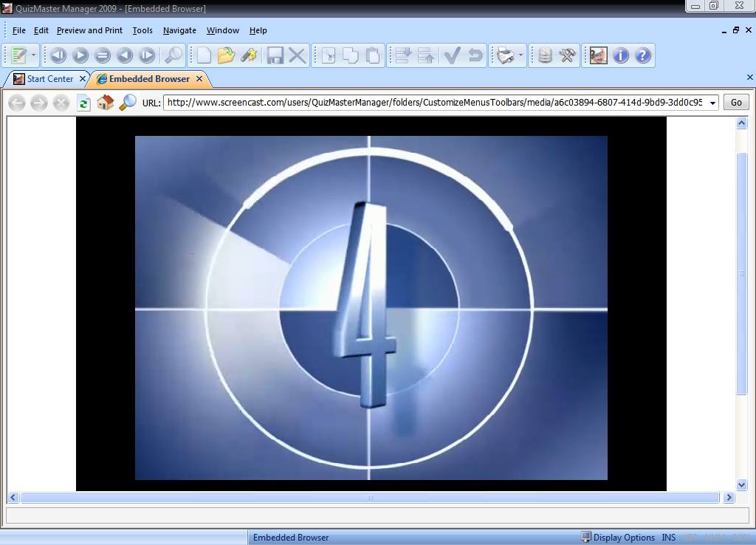Click the save floppy disk icon
Viewport: 756px width, 545px height.
coord(275,55)
